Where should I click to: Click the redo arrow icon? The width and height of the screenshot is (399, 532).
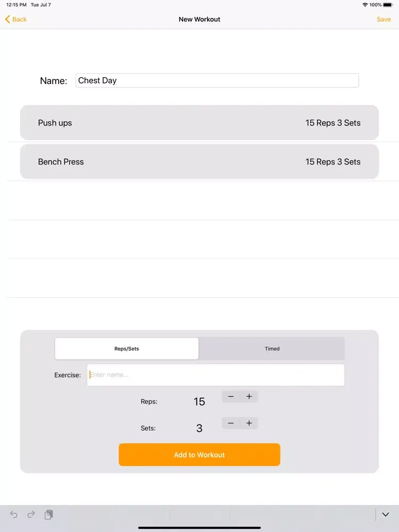click(31, 514)
